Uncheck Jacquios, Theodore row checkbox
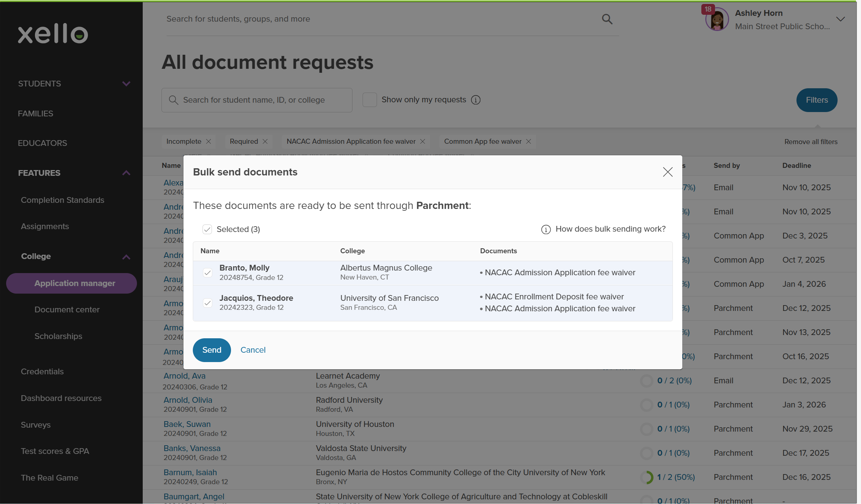861x504 pixels. 208,303
